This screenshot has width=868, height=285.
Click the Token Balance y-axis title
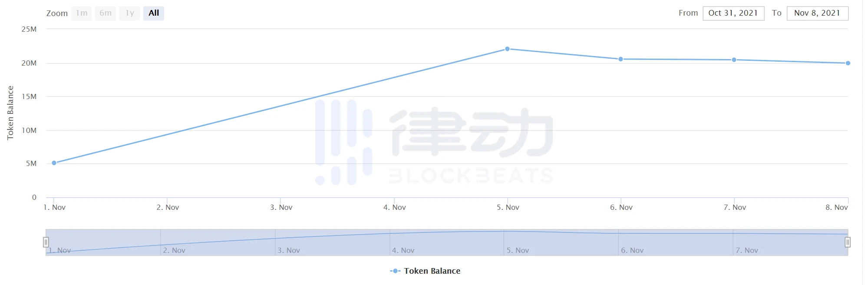pyautogui.click(x=10, y=113)
